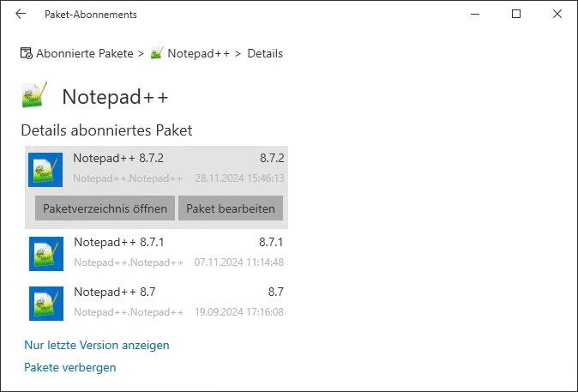
Task: Click the Notepad++ 8.7 package icon
Action: pos(45,304)
